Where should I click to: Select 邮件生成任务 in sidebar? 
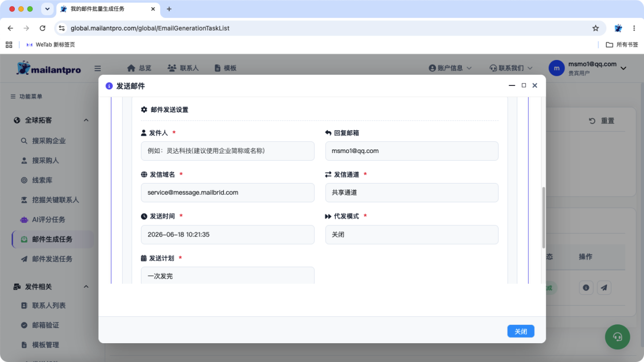click(52, 239)
